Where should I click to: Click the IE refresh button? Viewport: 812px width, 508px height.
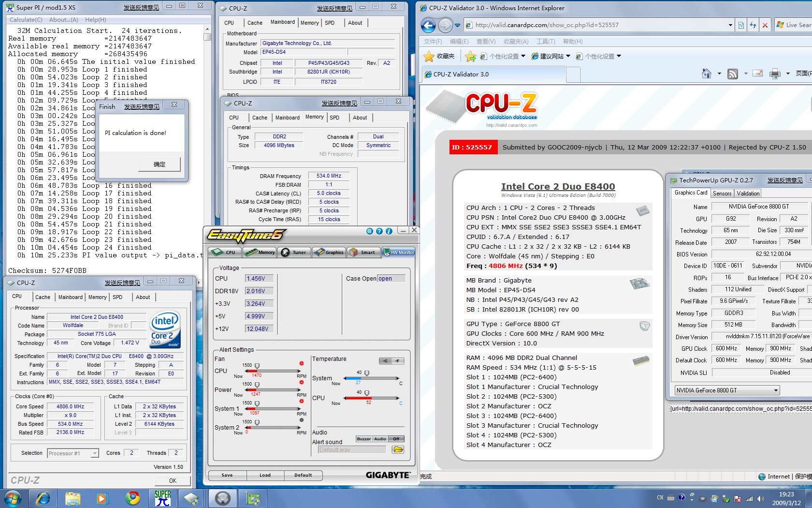pos(753,25)
